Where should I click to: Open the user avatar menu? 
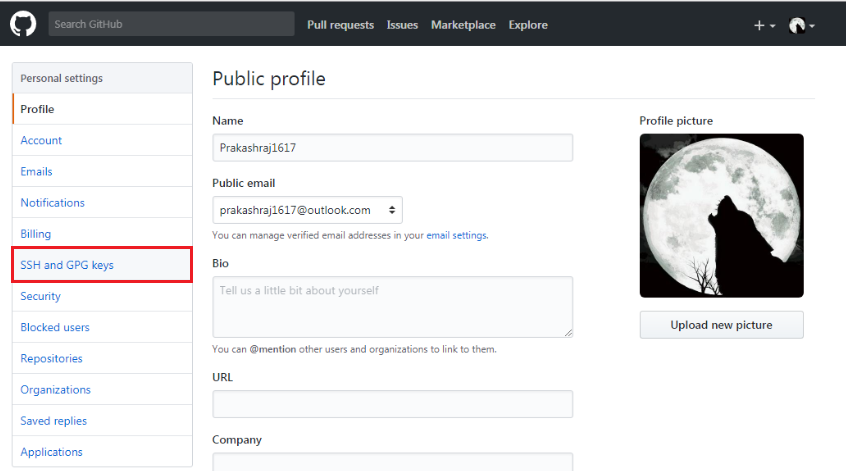pyautogui.click(x=801, y=25)
